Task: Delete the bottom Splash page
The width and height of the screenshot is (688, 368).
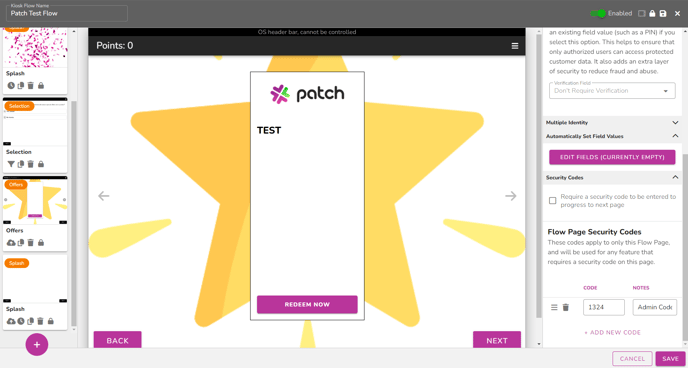Action: (x=40, y=321)
